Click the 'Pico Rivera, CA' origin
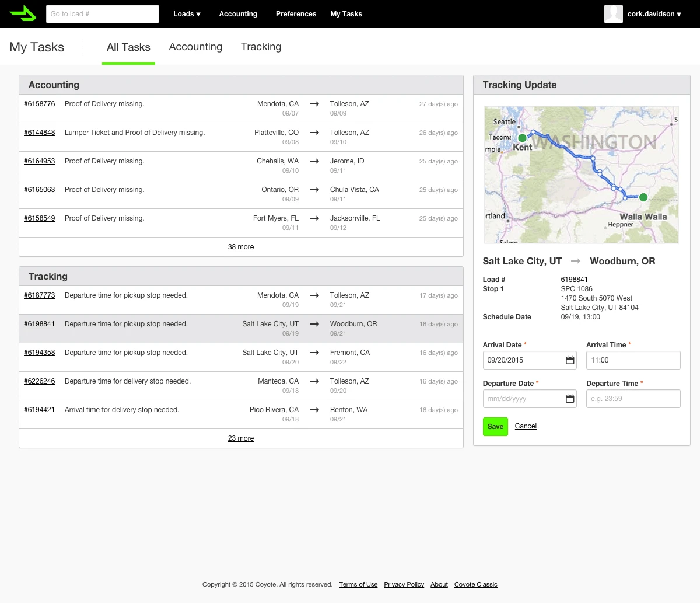 click(274, 410)
